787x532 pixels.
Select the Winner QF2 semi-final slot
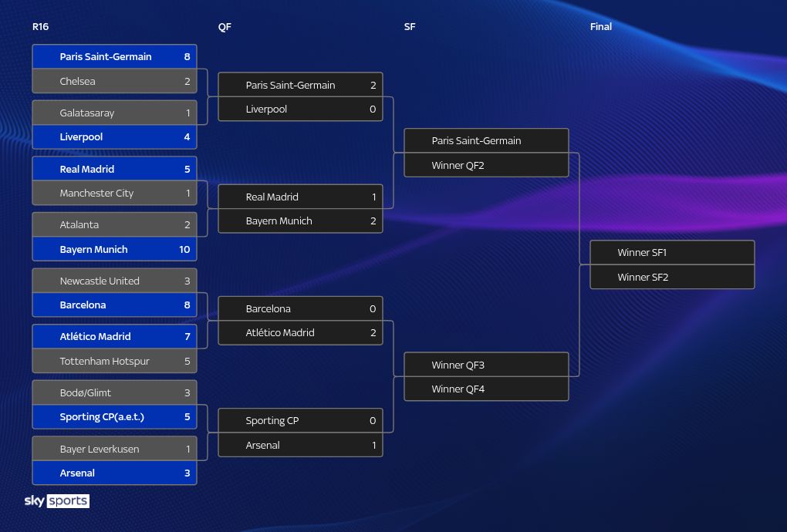486,165
